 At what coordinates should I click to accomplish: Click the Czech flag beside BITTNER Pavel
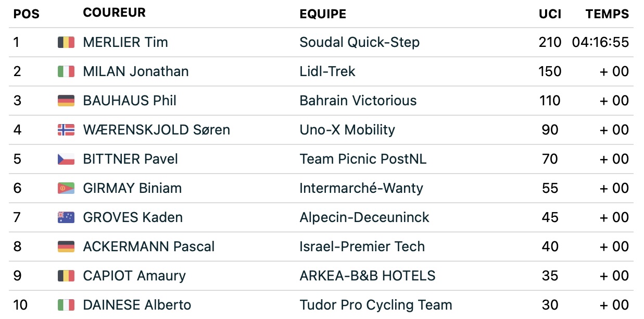(66, 159)
